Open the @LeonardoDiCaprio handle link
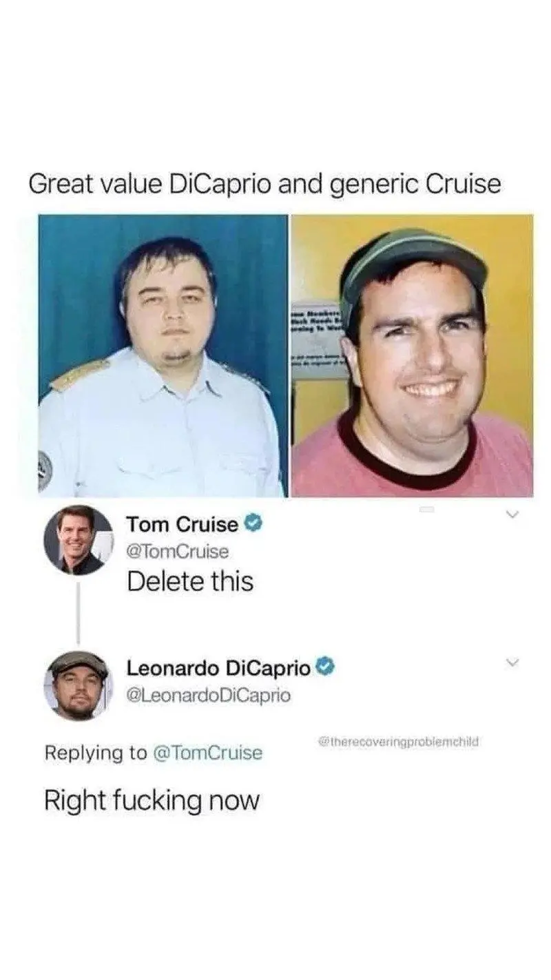This screenshot has height=980, width=551. coord(208,696)
